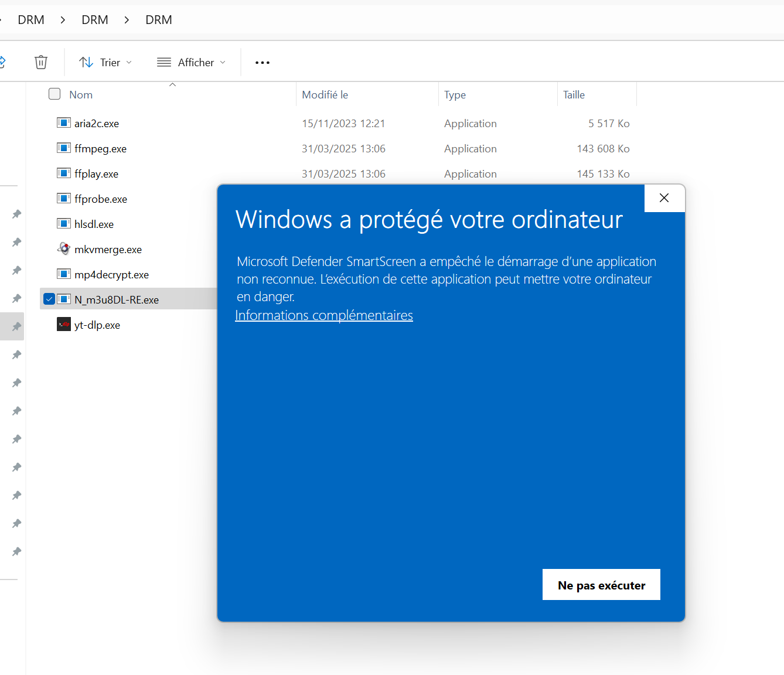Select the N_m3u8DL-RE.exe file name
The width and height of the screenshot is (784, 675).
[117, 300]
